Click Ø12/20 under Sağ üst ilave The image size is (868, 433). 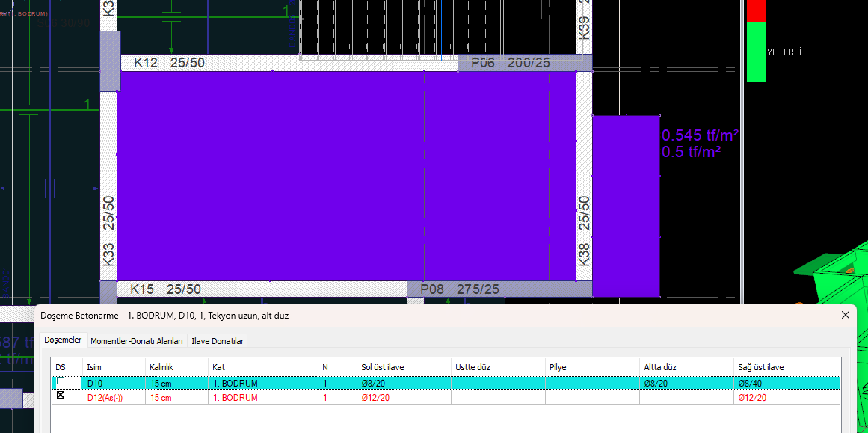click(751, 398)
